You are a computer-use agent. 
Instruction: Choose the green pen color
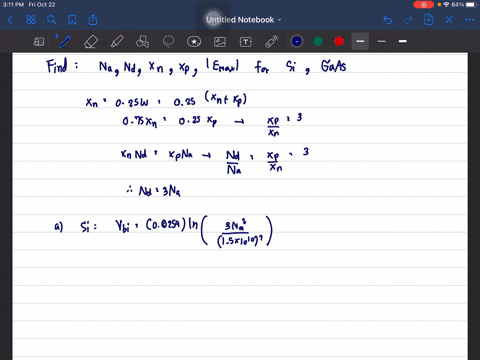[318, 41]
